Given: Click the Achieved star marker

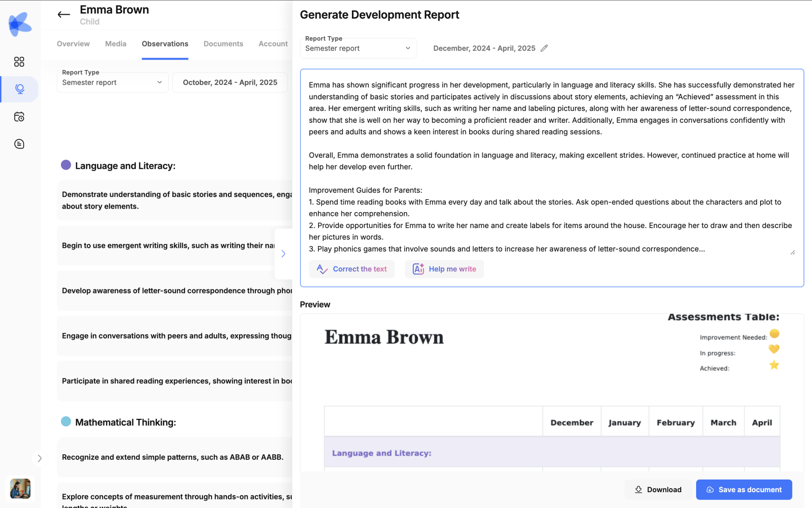Looking at the screenshot, I should point(774,365).
